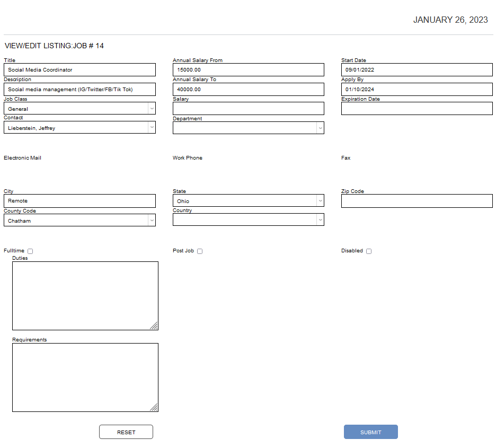The height and width of the screenshot is (448, 496).
Task: Select the Apply By date field
Action: click(x=417, y=89)
